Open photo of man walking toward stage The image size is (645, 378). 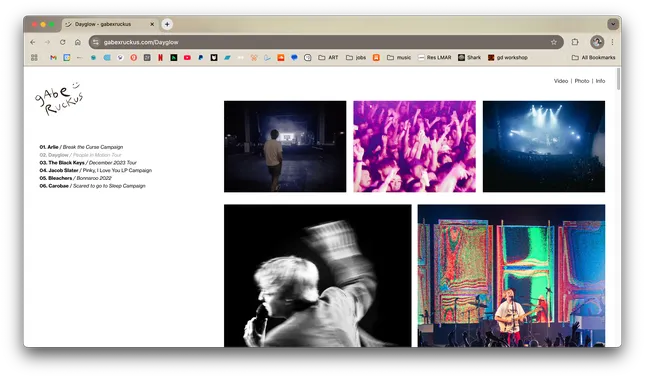click(x=285, y=146)
